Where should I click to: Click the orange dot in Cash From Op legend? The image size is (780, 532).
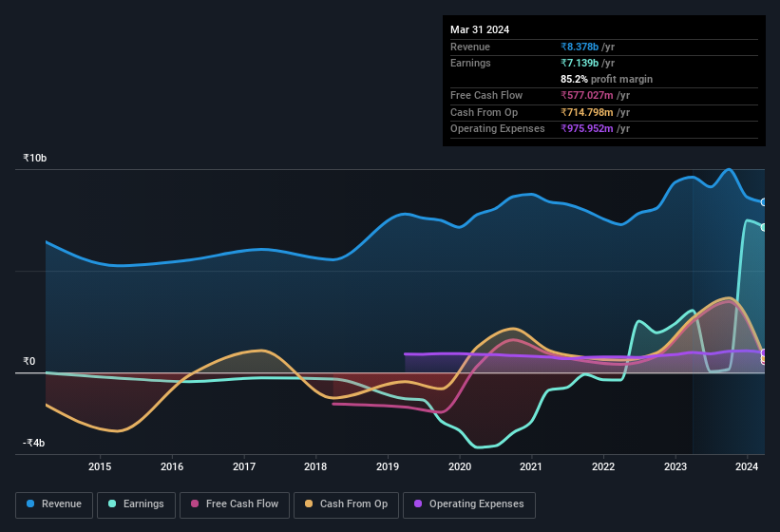tap(309, 503)
